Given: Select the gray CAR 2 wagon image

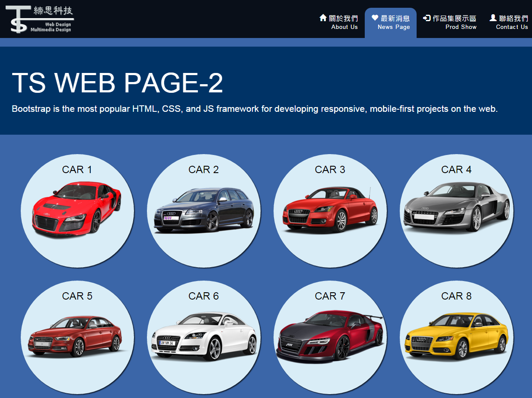Looking at the screenshot, I should tap(204, 210).
